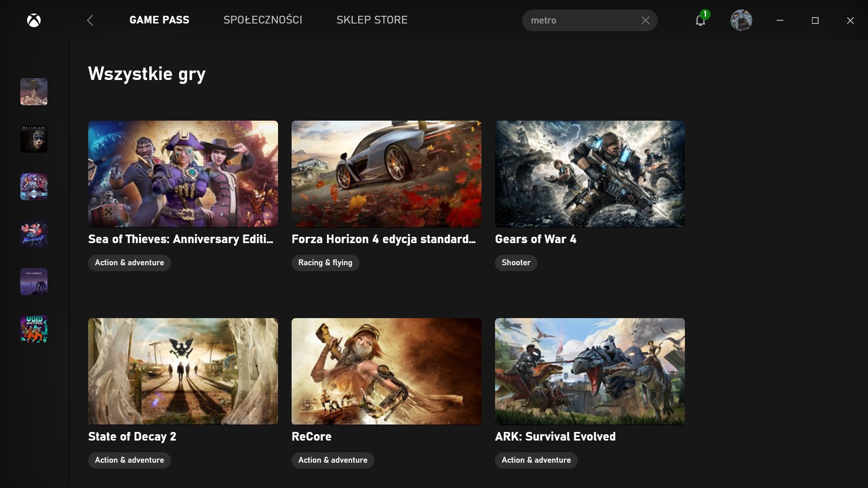Open the Społeczności tab
Viewport: 868px width, 488px height.
263,20
